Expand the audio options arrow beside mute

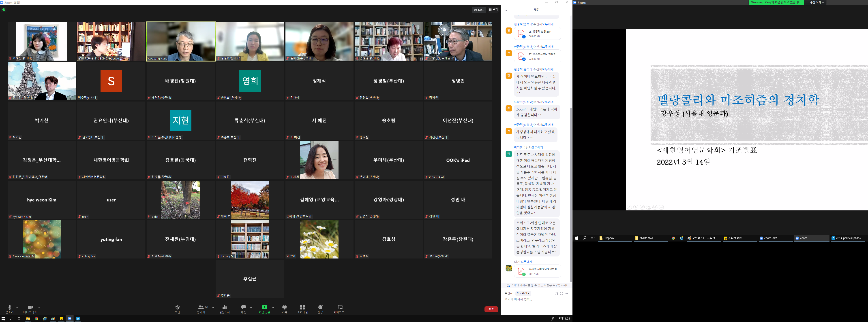point(17,307)
